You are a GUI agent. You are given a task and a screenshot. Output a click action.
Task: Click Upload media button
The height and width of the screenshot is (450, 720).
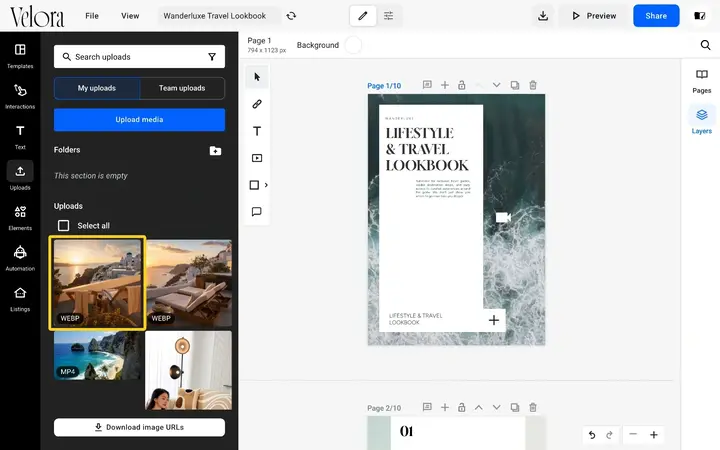pyautogui.click(x=139, y=119)
